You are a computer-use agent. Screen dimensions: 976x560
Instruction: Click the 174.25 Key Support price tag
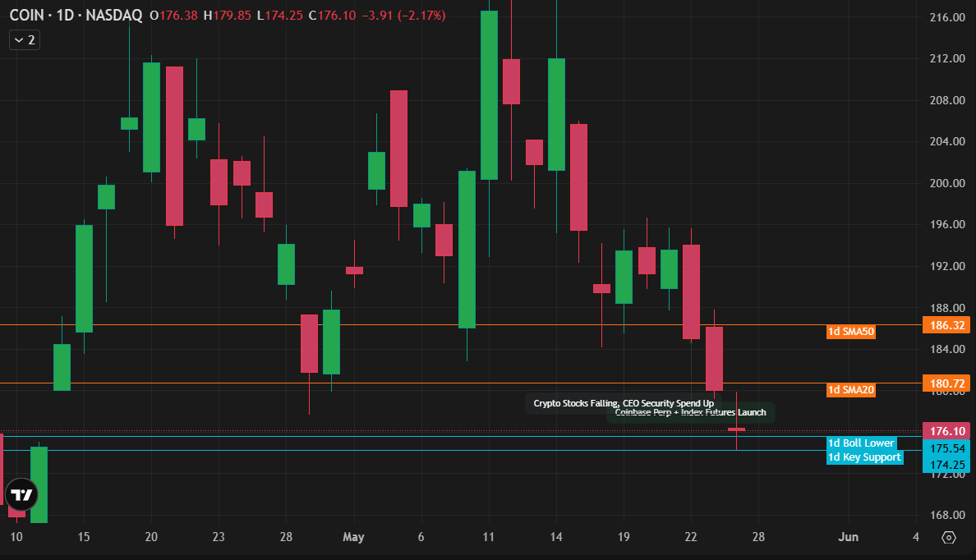946,465
